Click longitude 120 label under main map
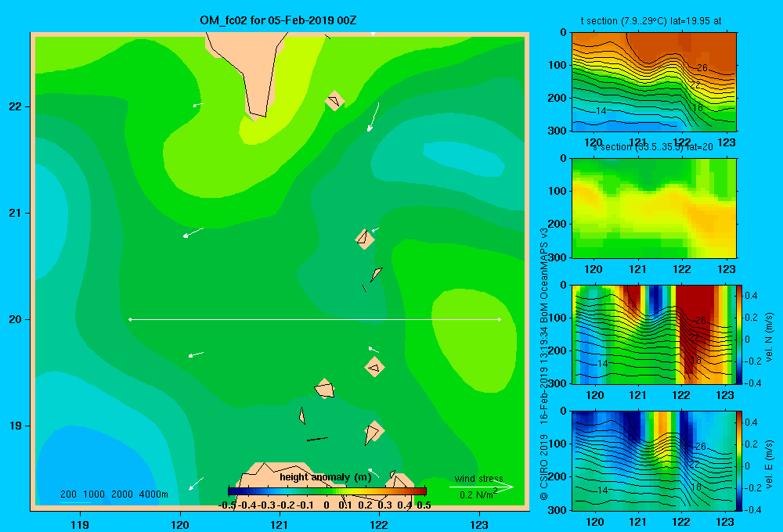Image resolution: width=783 pixels, height=532 pixels. [x=180, y=525]
